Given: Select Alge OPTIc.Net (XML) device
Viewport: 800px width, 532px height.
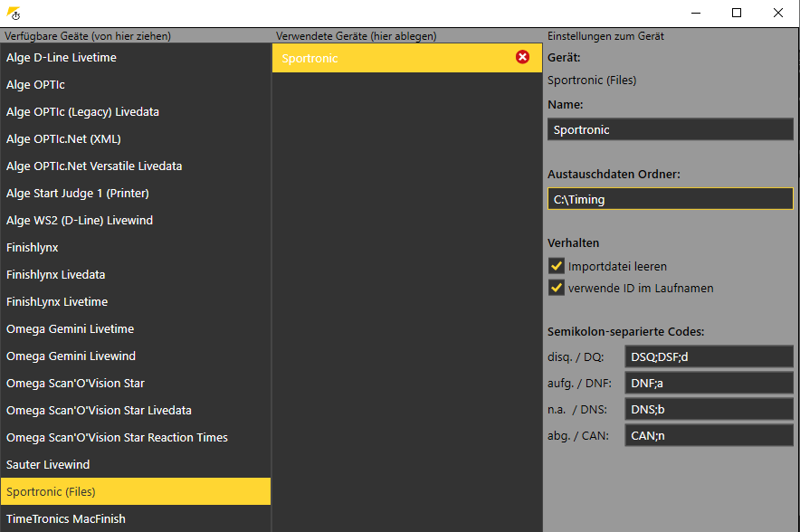Looking at the screenshot, I should [x=136, y=138].
